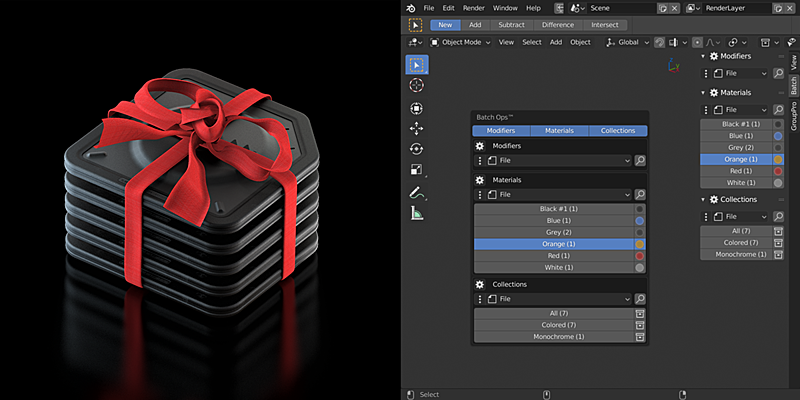Activate the Move tool
Screen dimensions: 800x400
coord(416,128)
